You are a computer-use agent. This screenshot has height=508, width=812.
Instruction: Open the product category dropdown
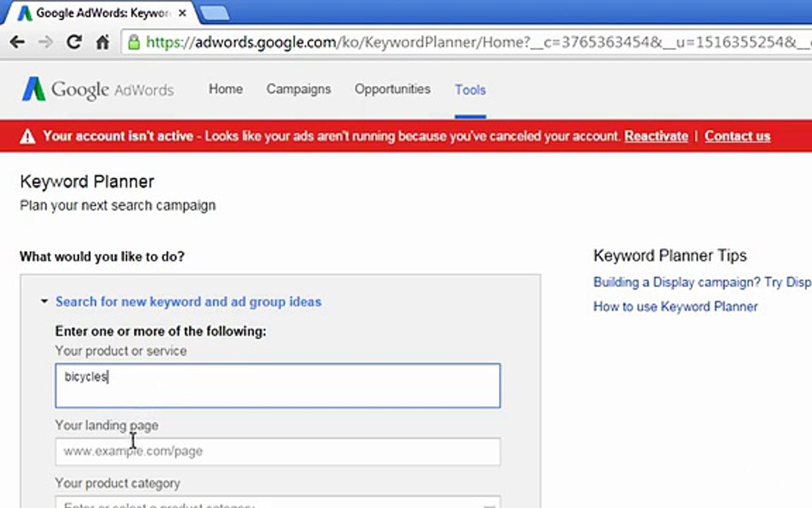point(278,502)
